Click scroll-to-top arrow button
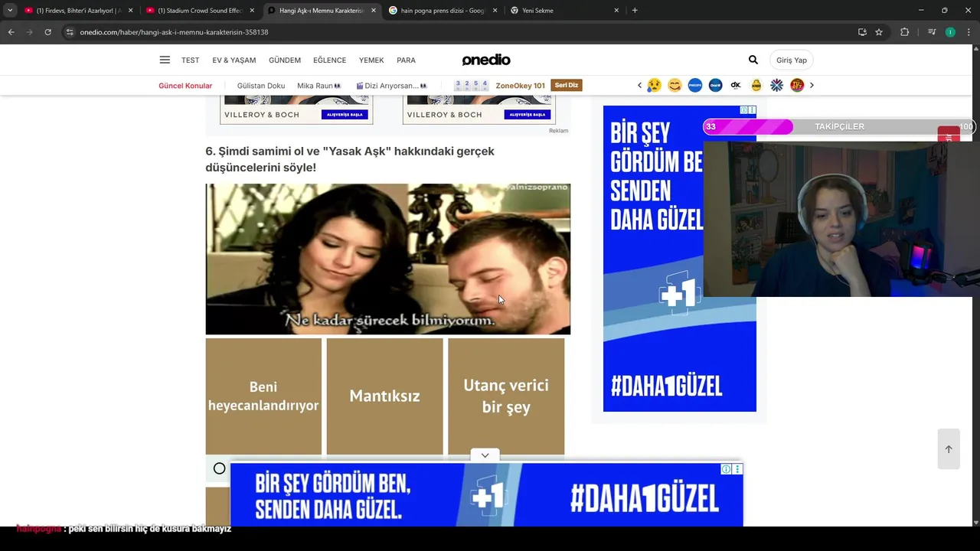Viewport: 980px width, 551px height. 949,449
